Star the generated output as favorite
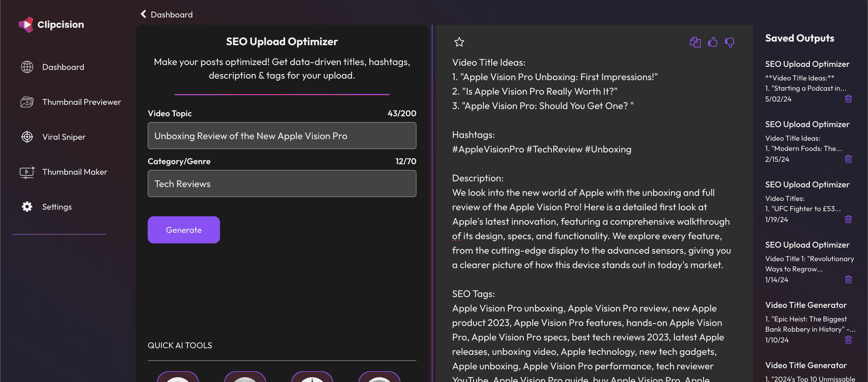Viewport: 868px width, 382px height. 459,42
